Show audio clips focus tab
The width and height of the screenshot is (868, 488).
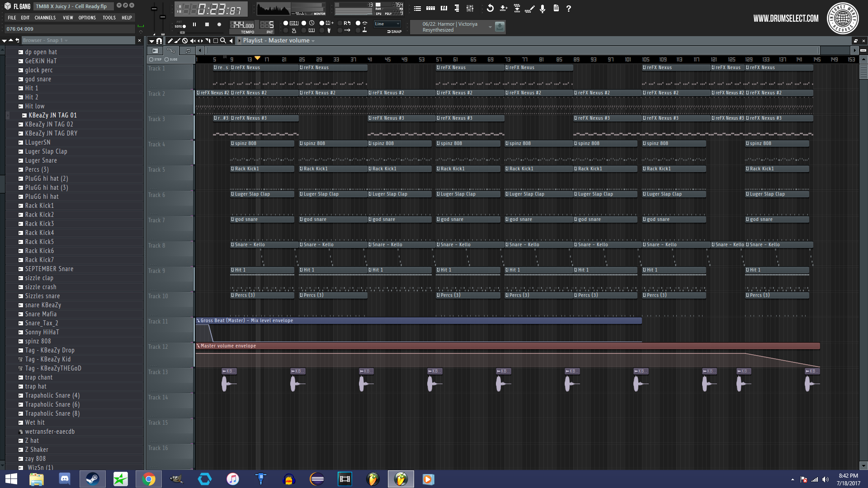click(155, 51)
